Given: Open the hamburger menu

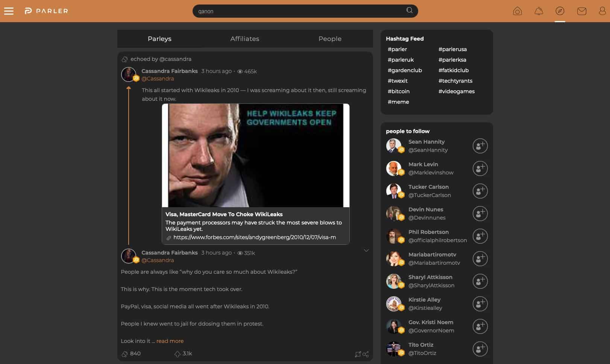Looking at the screenshot, I should pyautogui.click(x=9, y=11).
